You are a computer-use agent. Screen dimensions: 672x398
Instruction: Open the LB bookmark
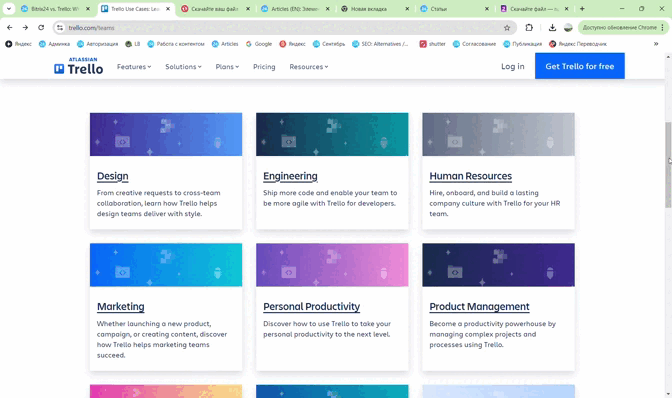(133, 44)
